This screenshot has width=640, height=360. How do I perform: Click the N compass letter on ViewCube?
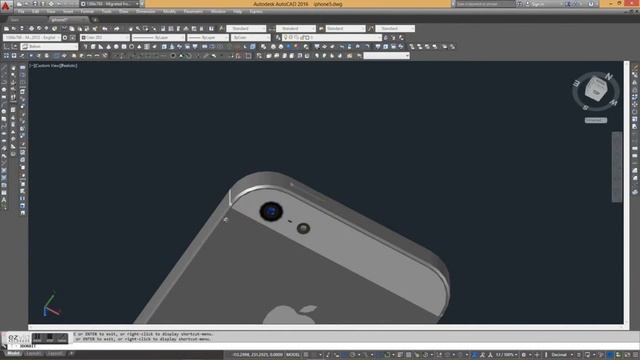[x=609, y=76]
